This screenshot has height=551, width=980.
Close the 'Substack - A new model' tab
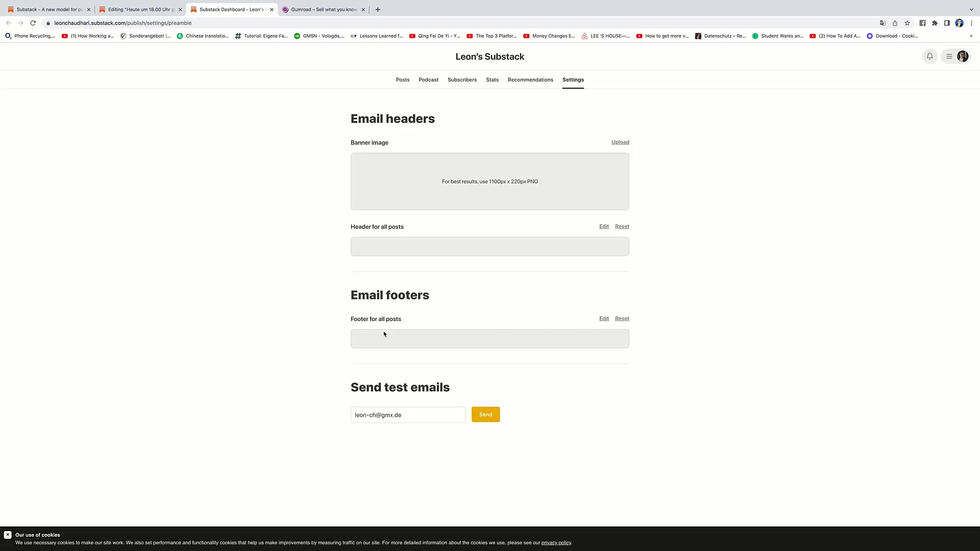(88, 9)
